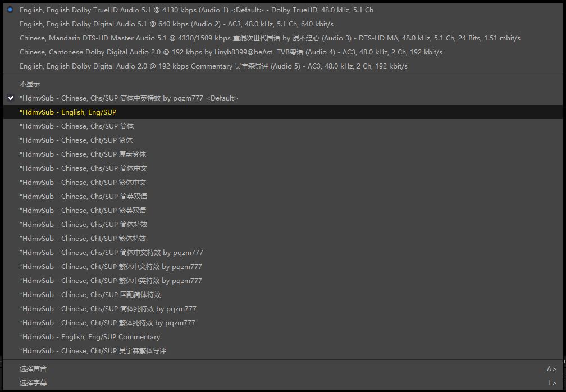The width and height of the screenshot is (566, 392).
Task: Select Cht/SUP 繁英双语 subtitle
Action: click(83, 211)
